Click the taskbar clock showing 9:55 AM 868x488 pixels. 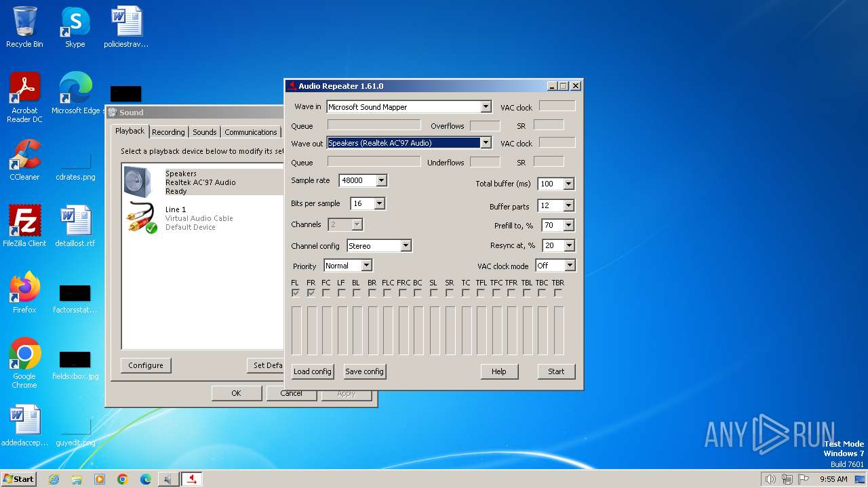click(x=833, y=479)
